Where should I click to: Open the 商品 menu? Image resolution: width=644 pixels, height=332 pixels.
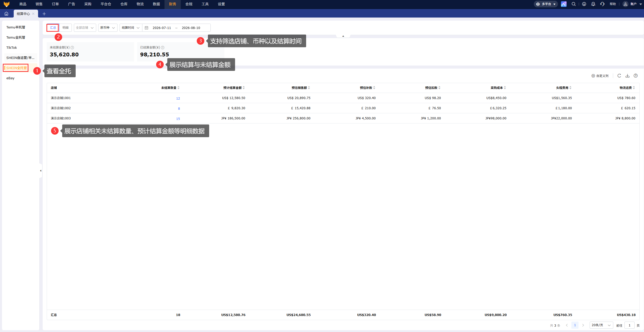(23, 4)
